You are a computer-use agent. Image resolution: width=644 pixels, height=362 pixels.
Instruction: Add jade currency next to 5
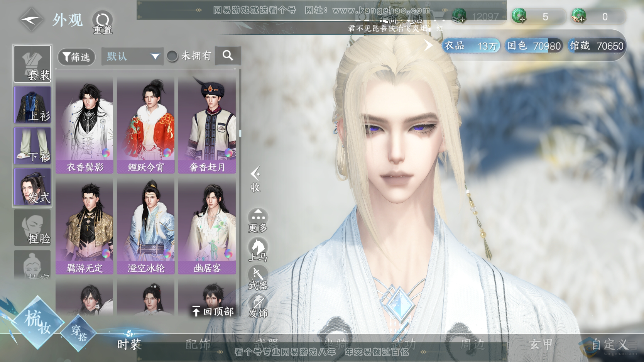pyautogui.click(x=519, y=16)
